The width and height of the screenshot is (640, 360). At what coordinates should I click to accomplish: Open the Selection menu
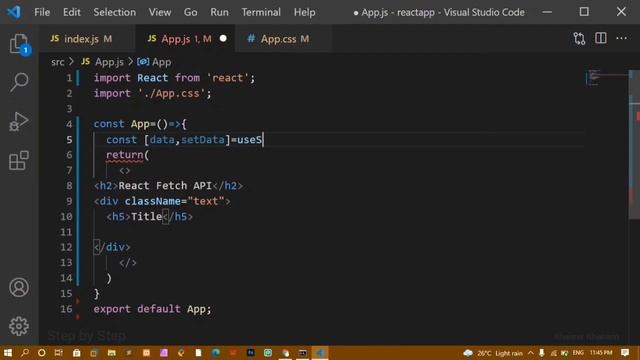pyautogui.click(x=115, y=12)
